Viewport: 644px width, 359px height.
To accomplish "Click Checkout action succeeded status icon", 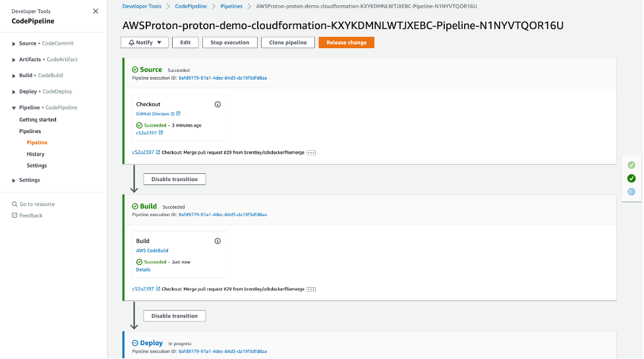I will [x=139, y=126].
